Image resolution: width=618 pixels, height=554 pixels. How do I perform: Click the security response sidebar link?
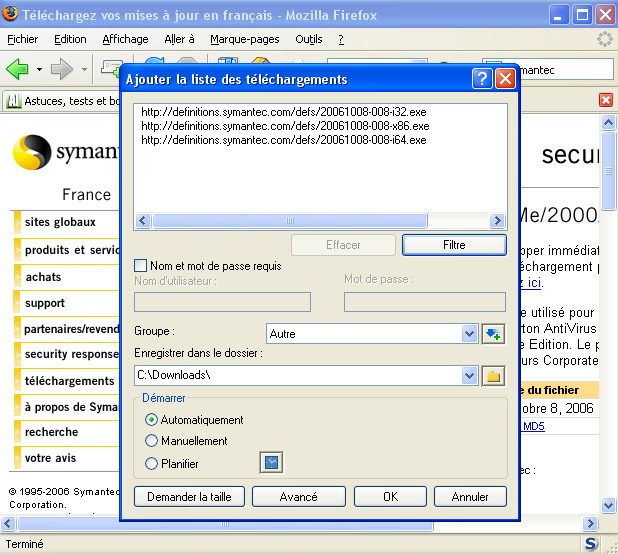[72, 354]
